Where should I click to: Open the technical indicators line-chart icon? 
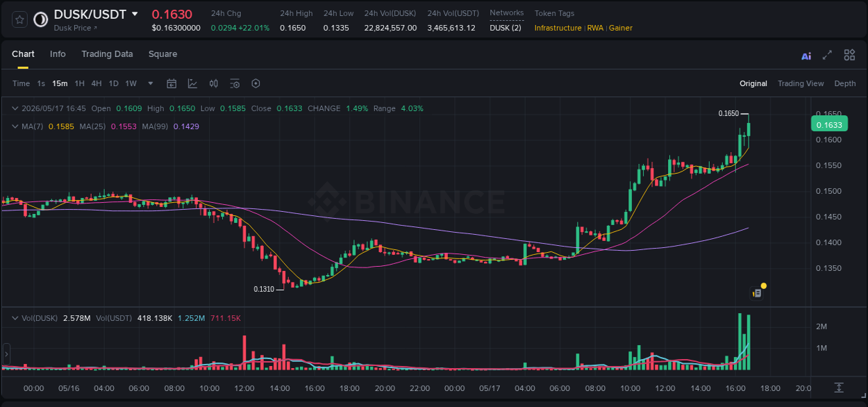[x=192, y=83]
